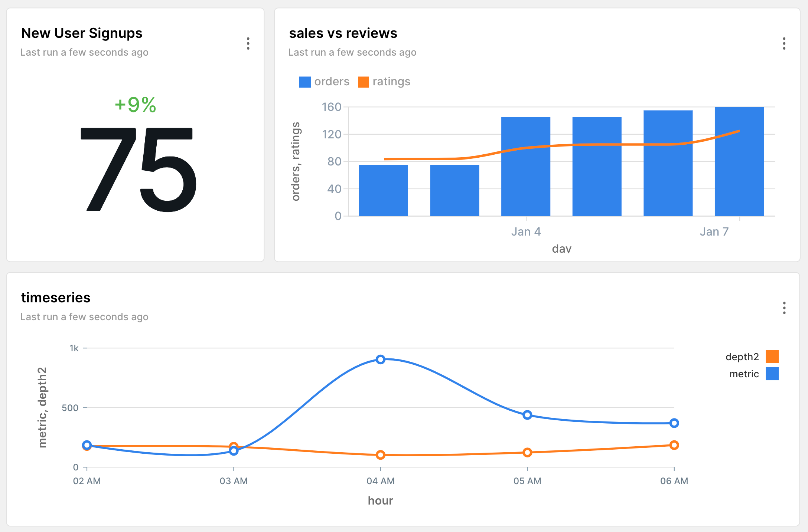
Task: Open timeseries card three-dot menu
Action: 784,308
